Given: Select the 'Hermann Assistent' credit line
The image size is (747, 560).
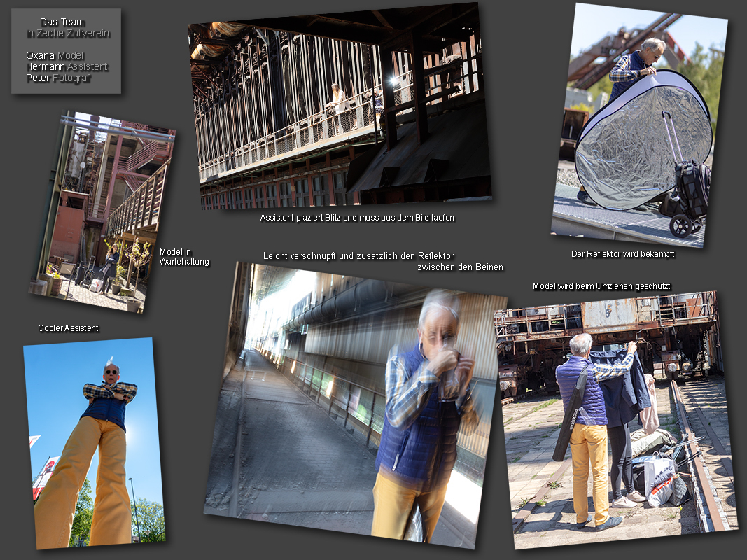Looking at the screenshot, I should coord(67,66).
